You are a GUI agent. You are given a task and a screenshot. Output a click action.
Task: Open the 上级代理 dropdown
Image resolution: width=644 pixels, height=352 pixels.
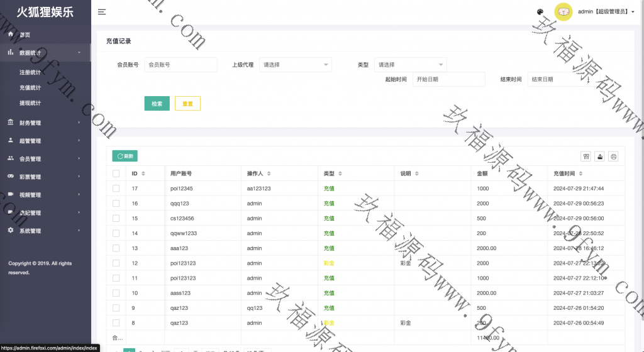[x=295, y=65]
